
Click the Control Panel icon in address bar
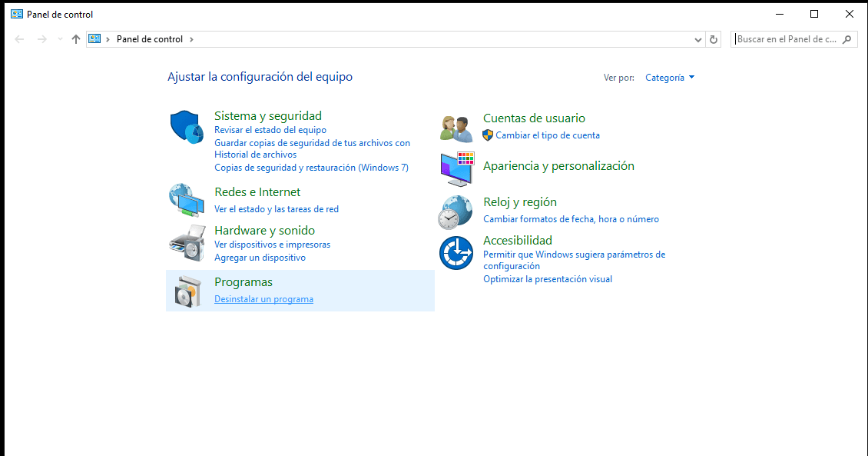[94, 38]
